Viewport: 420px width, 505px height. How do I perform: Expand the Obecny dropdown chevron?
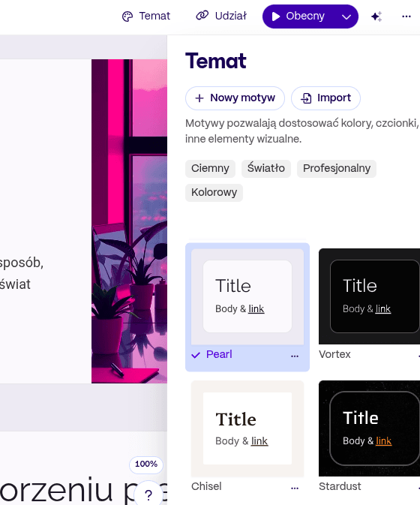coord(346,17)
